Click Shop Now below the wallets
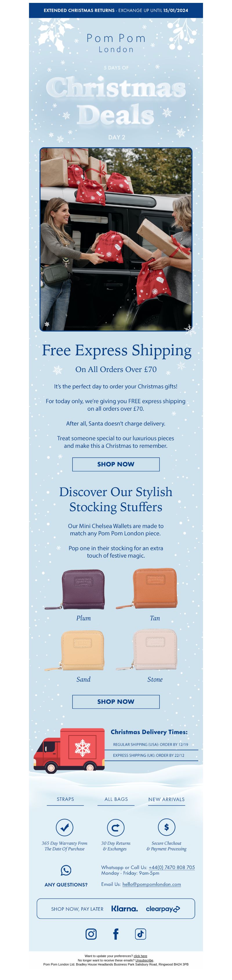The width and height of the screenshot is (232, 980). [x=116, y=701]
